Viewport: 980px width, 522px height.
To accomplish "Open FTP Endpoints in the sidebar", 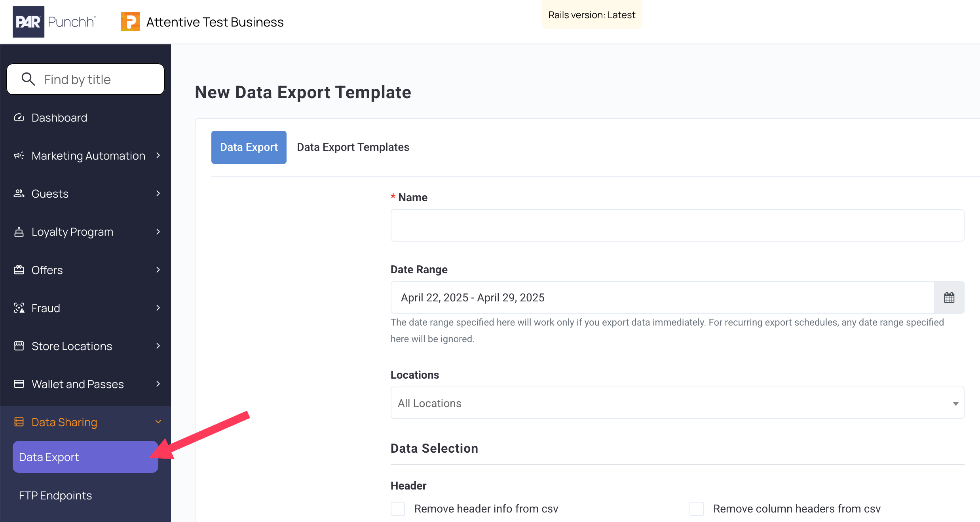I will click(x=55, y=495).
